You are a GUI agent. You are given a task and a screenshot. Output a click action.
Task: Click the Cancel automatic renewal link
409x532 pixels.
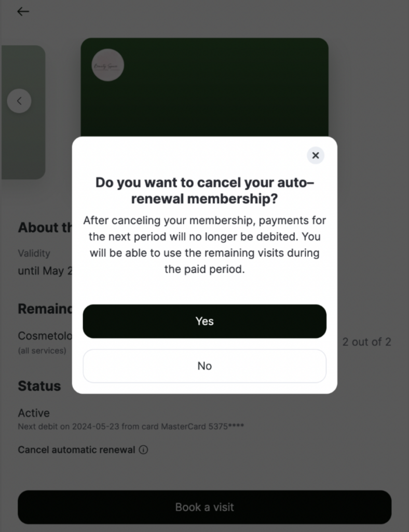click(x=76, y=450)
